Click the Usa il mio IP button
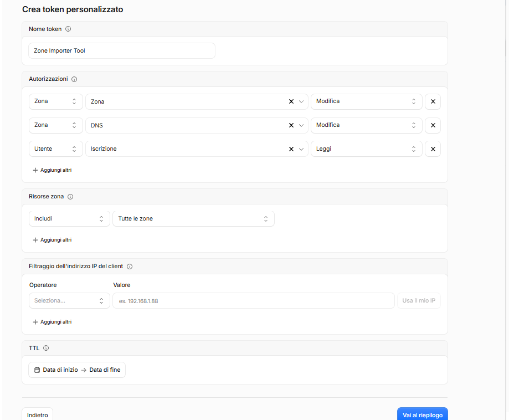509x420 pixels. 419,300
